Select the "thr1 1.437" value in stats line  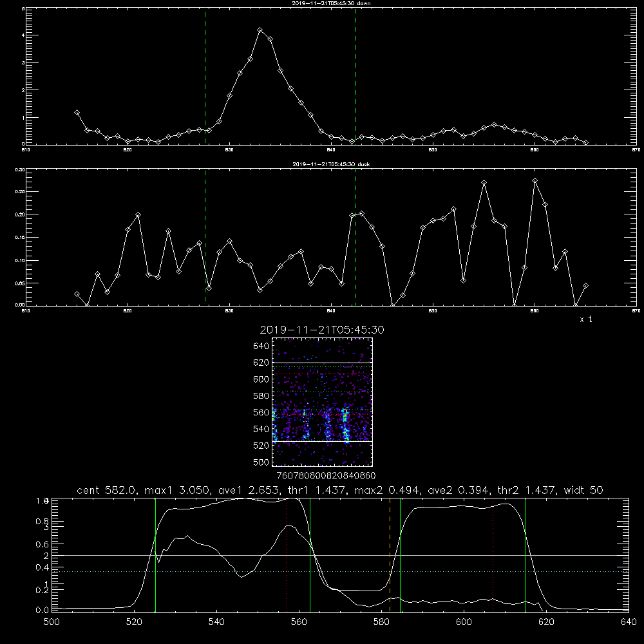317,490
